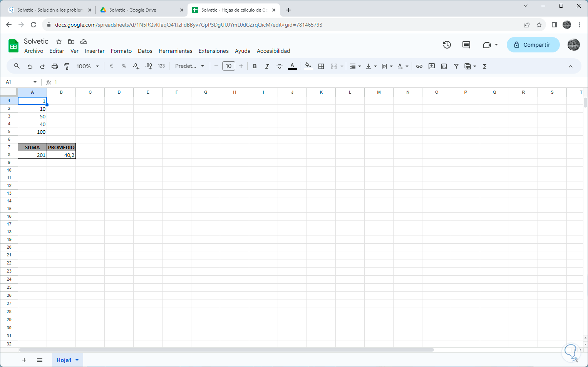Click the paint format tool

(67, 66)
